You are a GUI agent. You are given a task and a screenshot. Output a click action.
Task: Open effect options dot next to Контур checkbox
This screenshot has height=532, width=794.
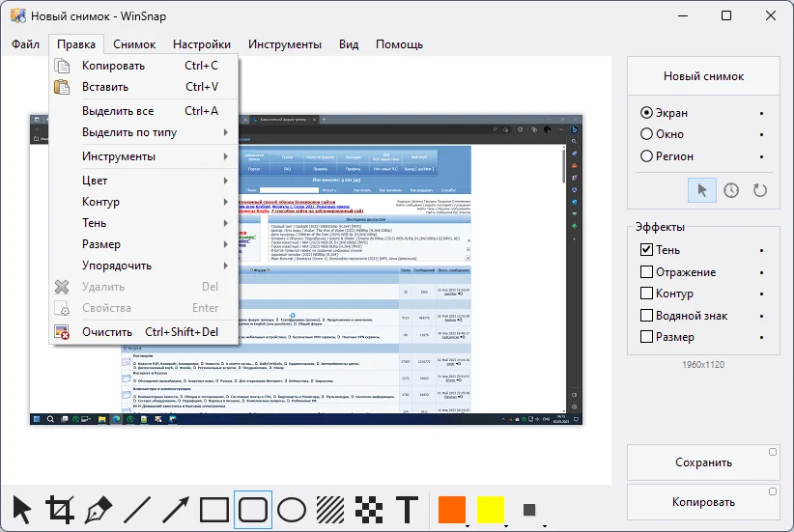pos(761,294)
